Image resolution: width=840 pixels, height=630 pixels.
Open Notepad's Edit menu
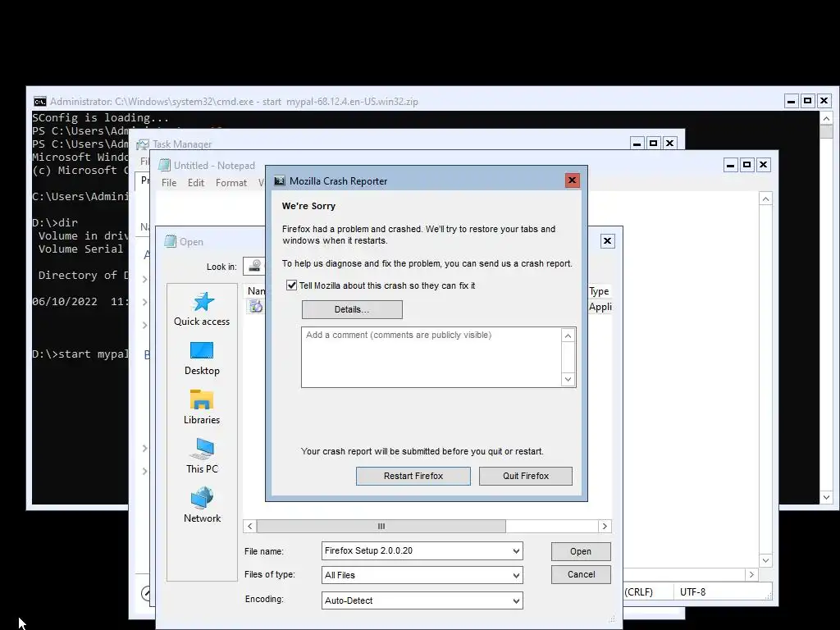point(195,183)
